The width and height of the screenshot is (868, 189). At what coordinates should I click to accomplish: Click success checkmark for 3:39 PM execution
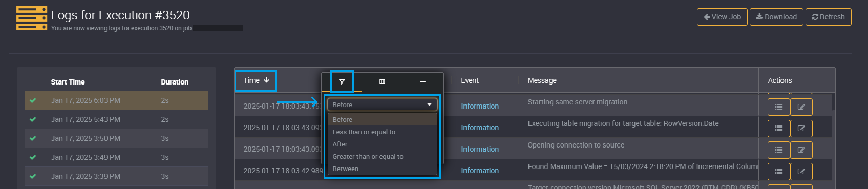coord(33,176)
